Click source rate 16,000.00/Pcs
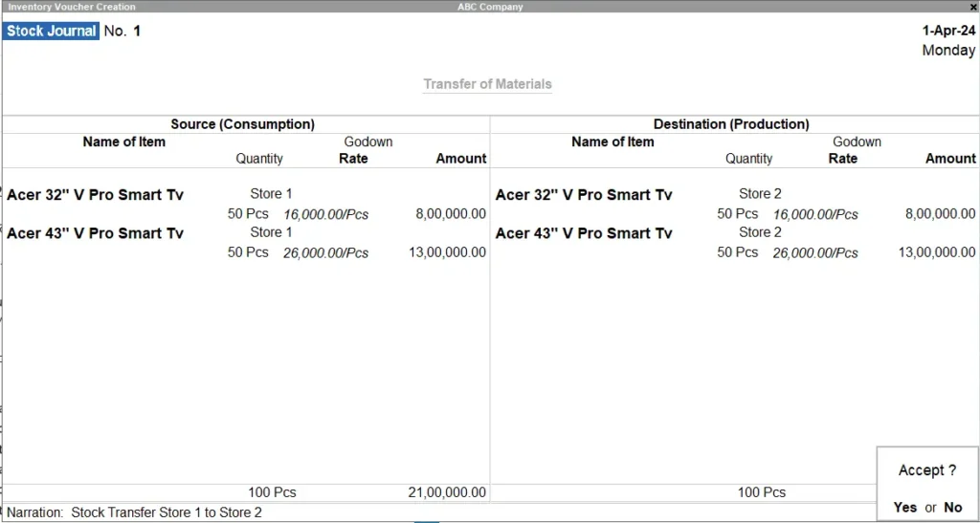This screenshot has height=523, width=980. point(325,215)
